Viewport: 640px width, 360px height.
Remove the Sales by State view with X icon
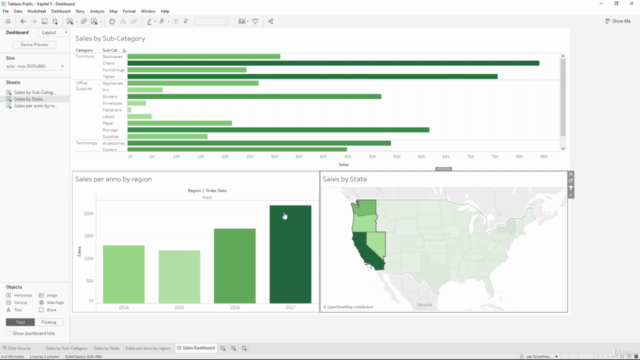pyautogui.click(x=571, y=174)
